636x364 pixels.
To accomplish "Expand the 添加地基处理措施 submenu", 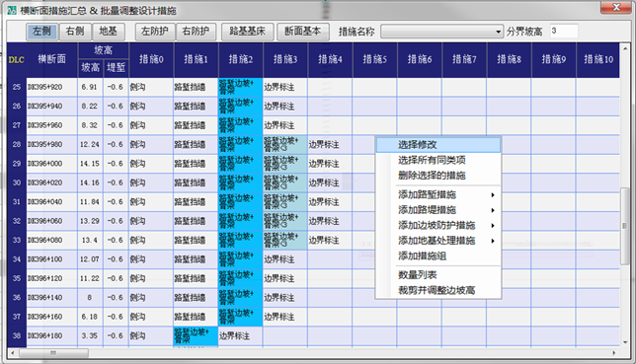I will point(438,241).
